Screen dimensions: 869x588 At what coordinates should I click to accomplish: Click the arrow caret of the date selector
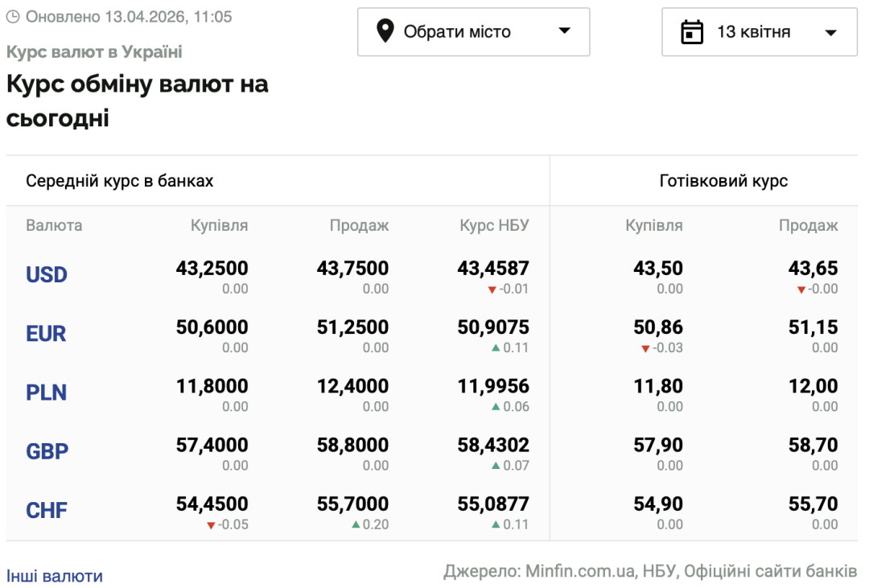pos(831,33)
